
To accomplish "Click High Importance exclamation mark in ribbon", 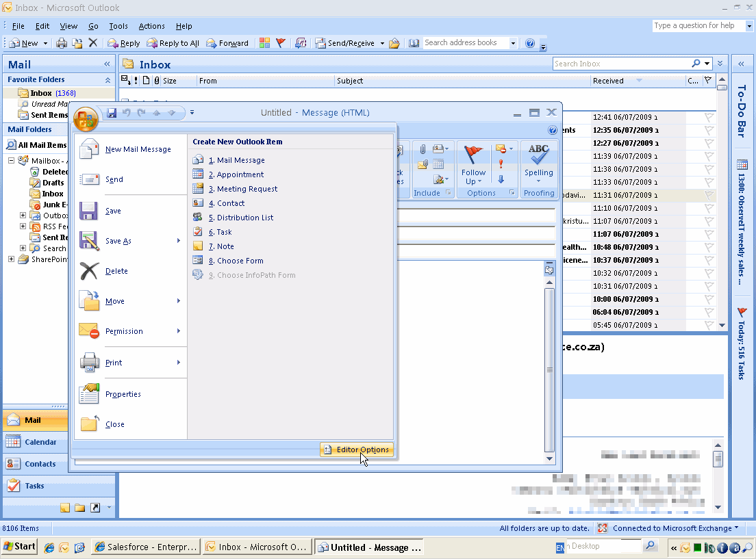I will click(501, 164).
